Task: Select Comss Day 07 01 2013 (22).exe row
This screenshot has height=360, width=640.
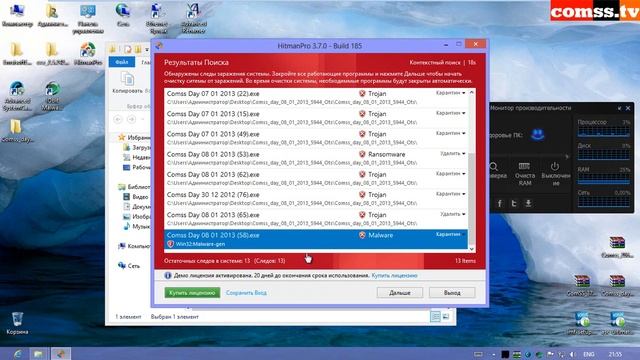Action: pyautogui.click(x=316, y=98)
